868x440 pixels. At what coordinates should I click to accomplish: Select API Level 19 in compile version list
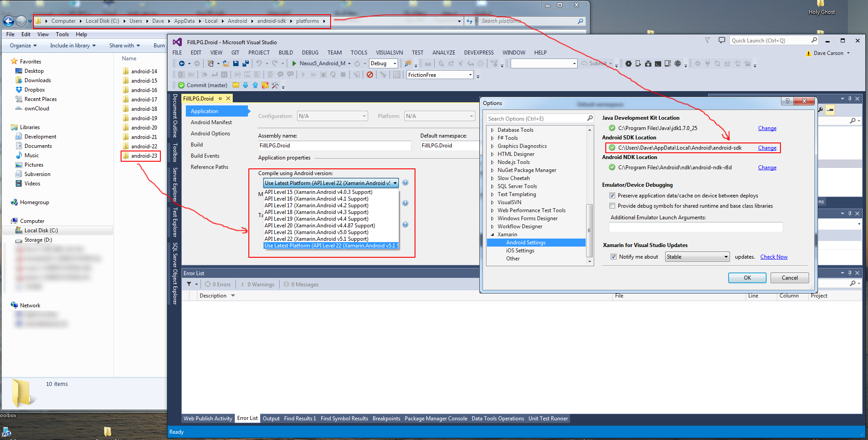(x=316, y=219)
